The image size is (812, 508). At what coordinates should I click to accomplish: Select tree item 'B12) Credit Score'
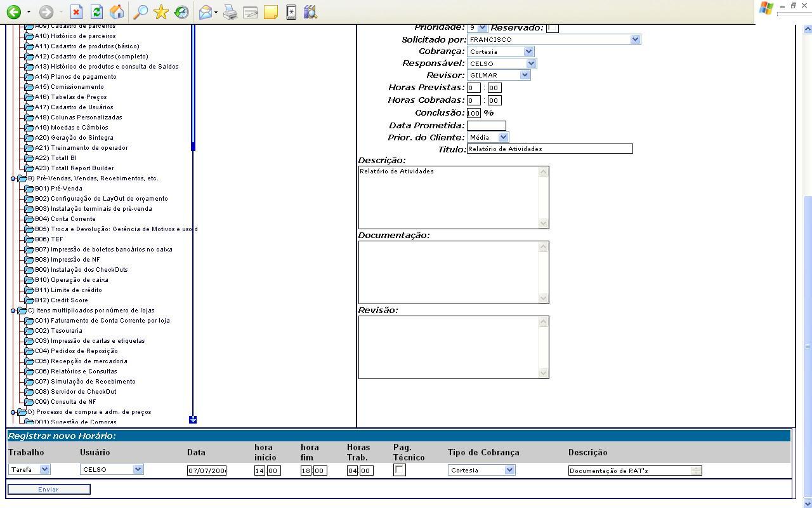pyautogui.click(x=62, y=300)
